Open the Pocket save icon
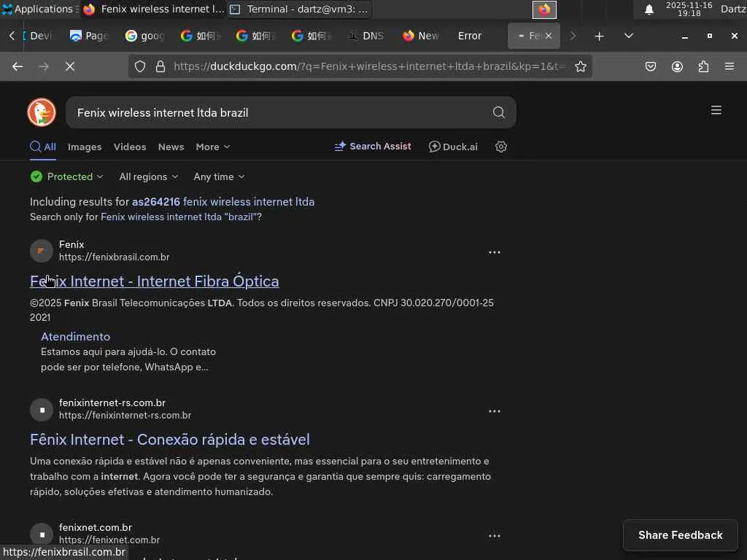747x560 pixels. 650,66
